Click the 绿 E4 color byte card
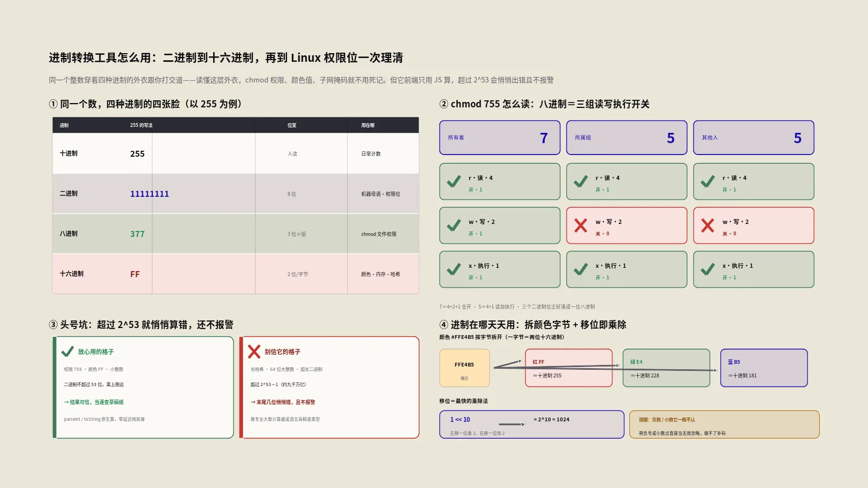Viewport: 868px width, 488px height. pyautogui.click(x=666, y=368)
